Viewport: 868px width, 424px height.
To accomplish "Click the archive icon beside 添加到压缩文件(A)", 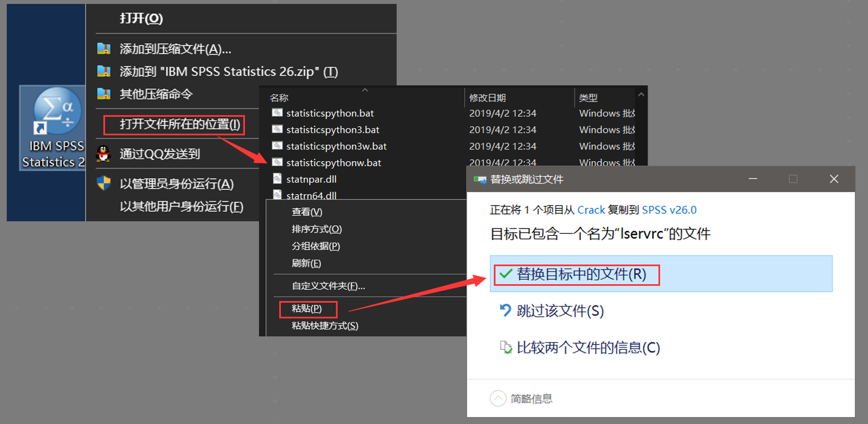I will (104, 49).
